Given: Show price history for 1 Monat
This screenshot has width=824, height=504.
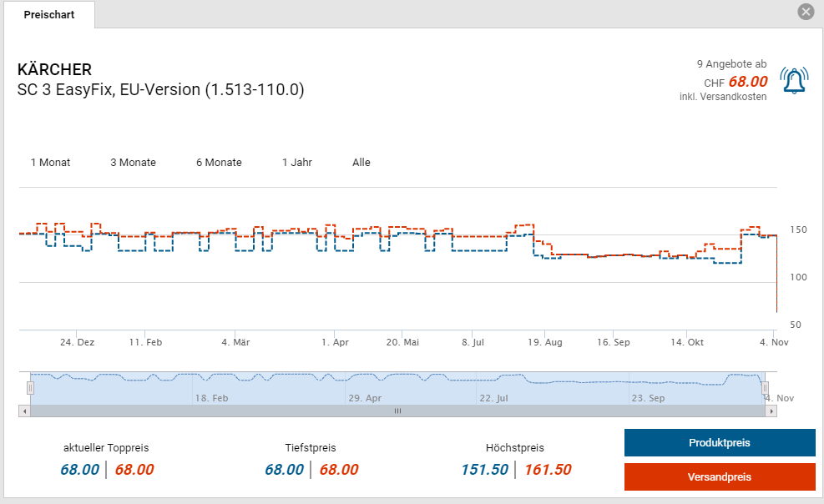Looking at the screenshot, I should click(50, 163).
